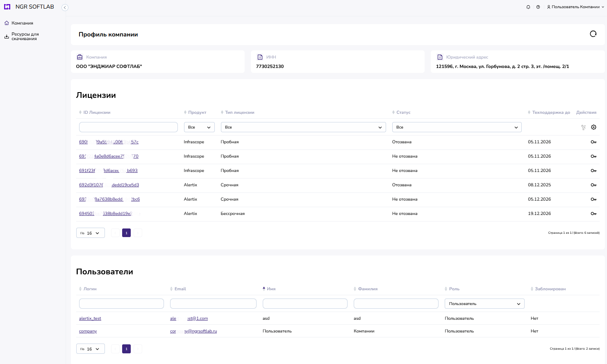Sort licenses by Техподдержка до column
The width and height of the screenshot is (607, 364).
point(549,113)
